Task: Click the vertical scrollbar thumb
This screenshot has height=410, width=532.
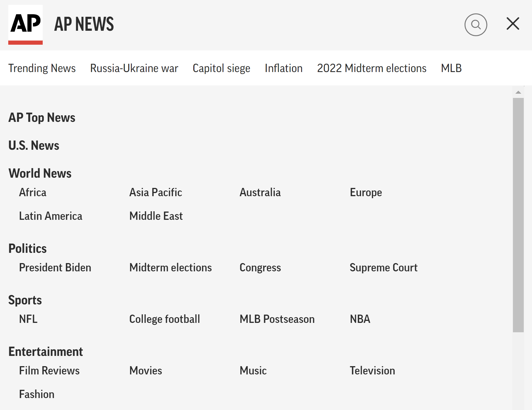Action: pyautogui.click(x=518, y=215)
